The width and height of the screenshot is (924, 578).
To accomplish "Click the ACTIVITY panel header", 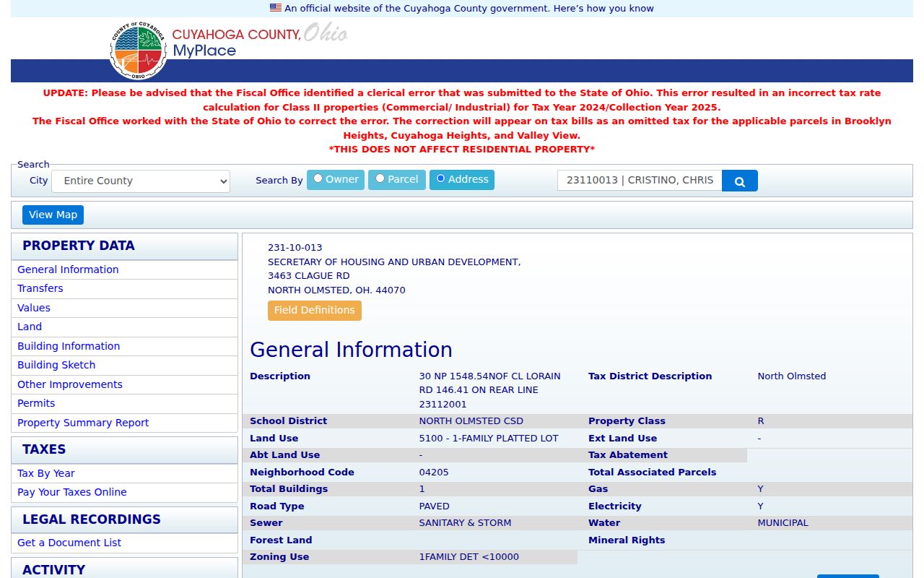I will pyautogui.click(x=124, y=569).
